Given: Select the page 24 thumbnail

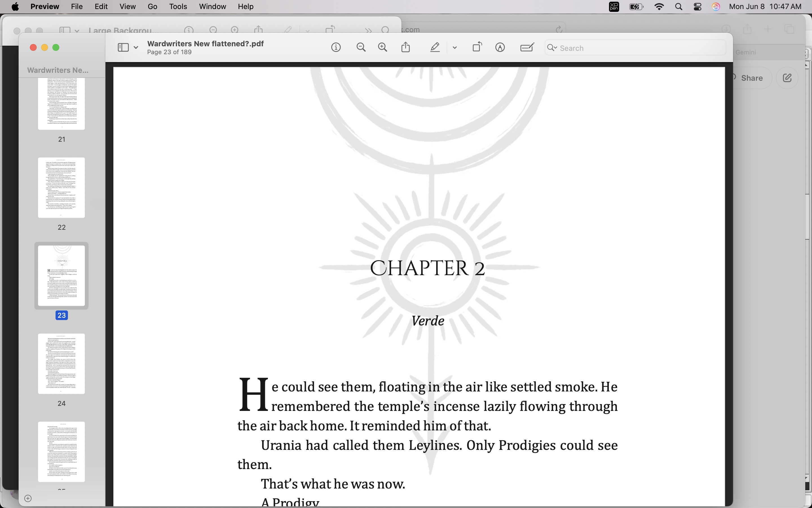Looking at the screenshot, I should [x=61, y=364].
